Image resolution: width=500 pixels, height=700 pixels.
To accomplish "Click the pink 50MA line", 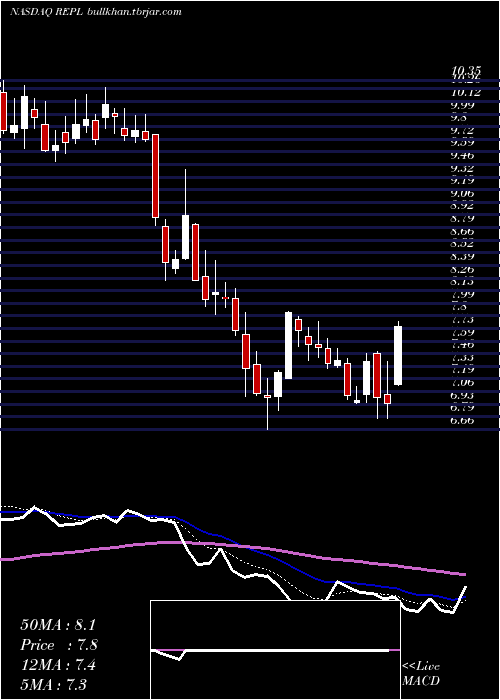I will (234, 546).
